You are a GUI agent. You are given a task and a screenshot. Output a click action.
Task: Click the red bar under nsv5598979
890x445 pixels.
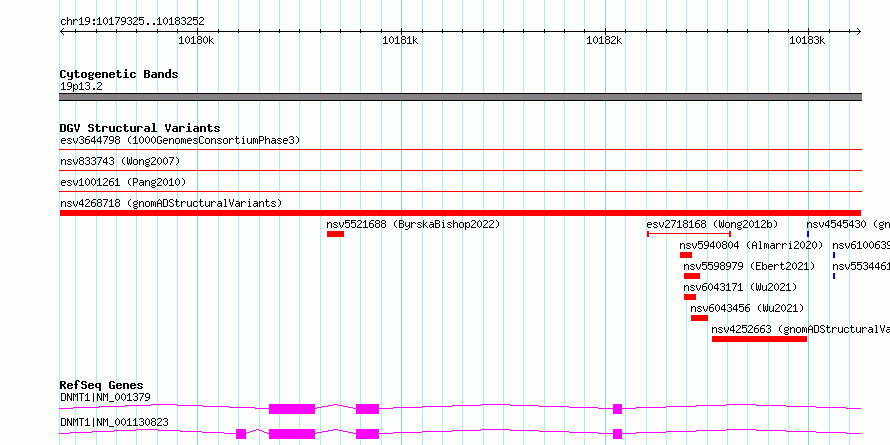(x=692, y=276)
